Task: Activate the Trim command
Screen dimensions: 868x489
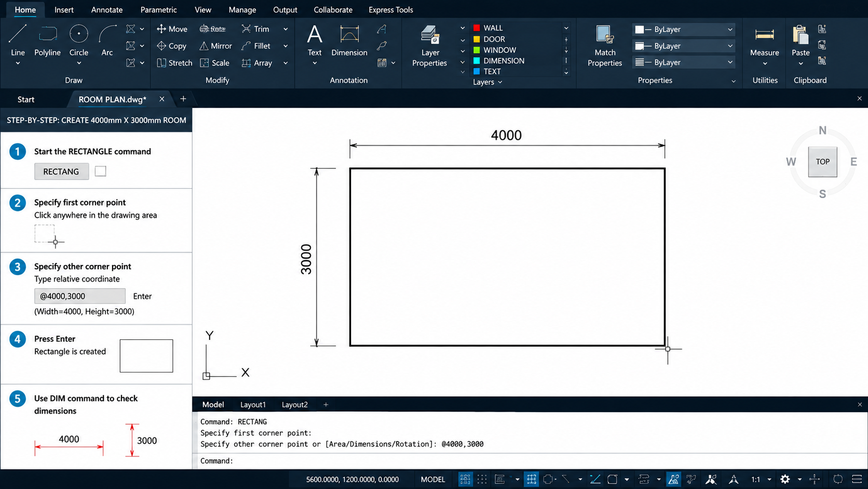Action: [x=255, y=29]
